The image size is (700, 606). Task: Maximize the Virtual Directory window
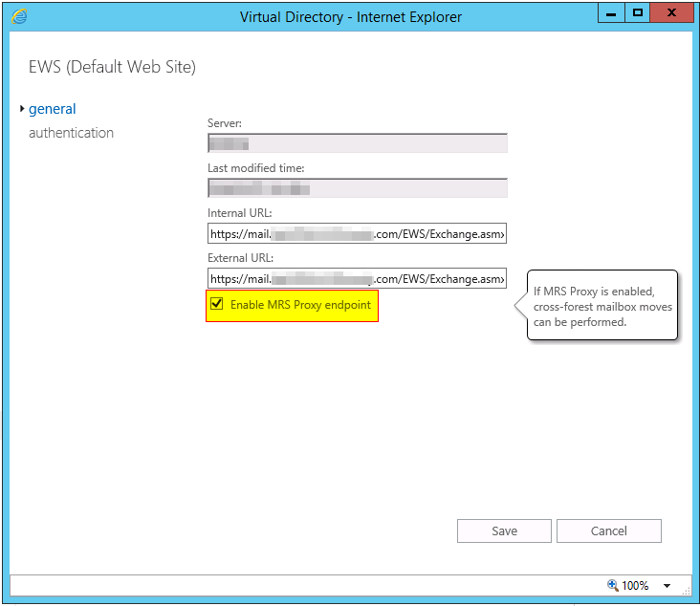pos(637,13)
